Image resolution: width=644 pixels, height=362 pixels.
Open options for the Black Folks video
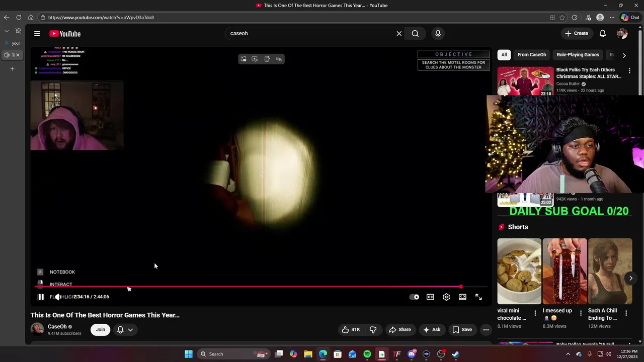[x=629, y=71]
